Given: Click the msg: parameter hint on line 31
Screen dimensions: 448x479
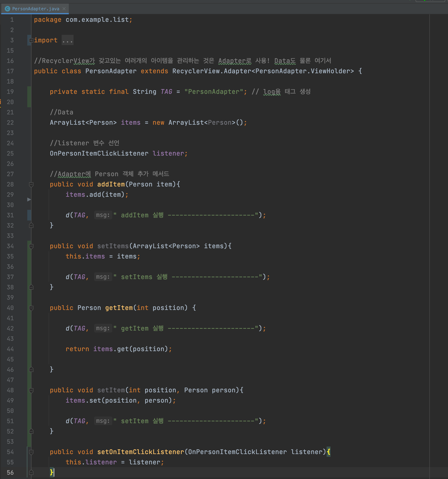Looking at the screenshot, I should coord(103,215).
